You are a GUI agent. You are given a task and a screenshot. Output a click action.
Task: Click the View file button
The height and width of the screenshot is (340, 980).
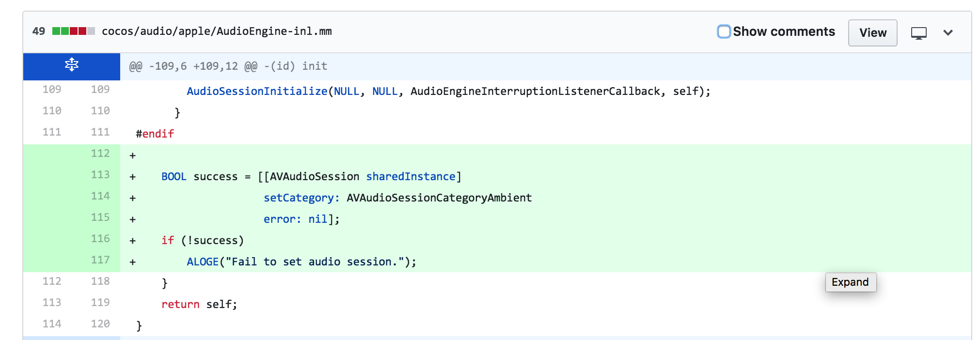point(872,32)
